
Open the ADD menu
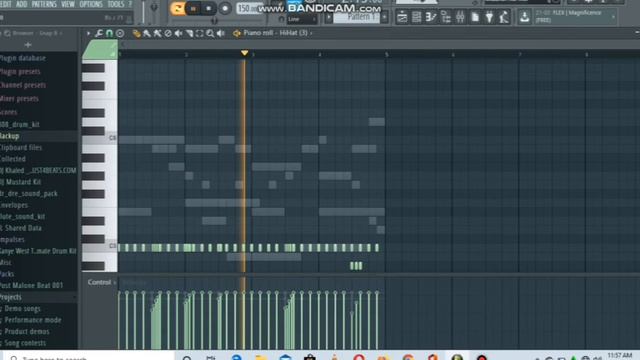[21, 4]
